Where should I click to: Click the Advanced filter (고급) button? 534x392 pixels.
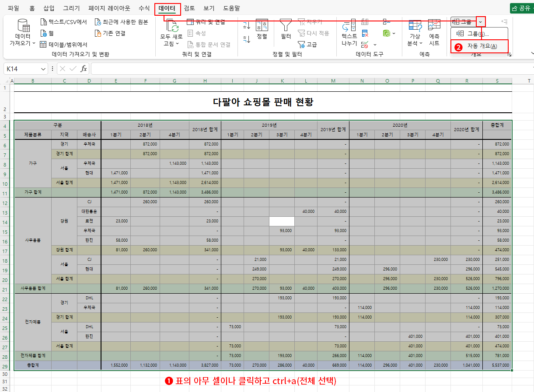tap(307, 45)
